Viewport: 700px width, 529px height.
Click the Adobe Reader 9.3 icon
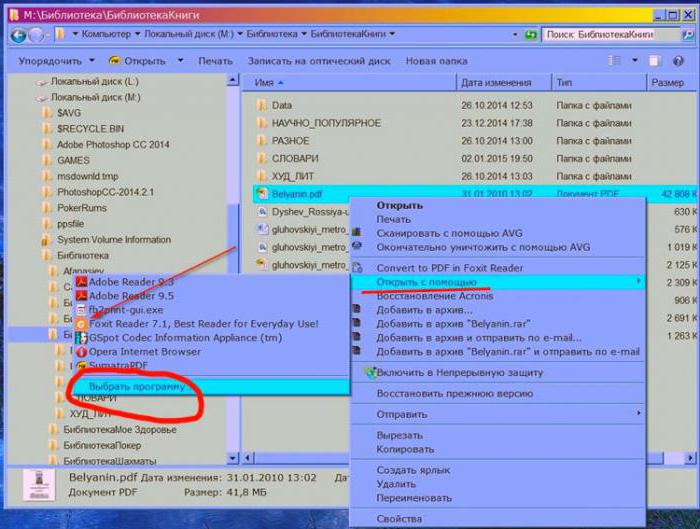(80, 282)
